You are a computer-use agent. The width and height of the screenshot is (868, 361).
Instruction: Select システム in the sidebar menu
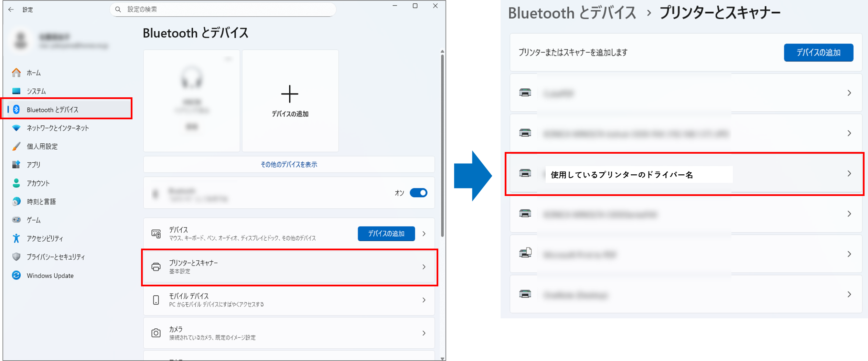tap(36, 91)
